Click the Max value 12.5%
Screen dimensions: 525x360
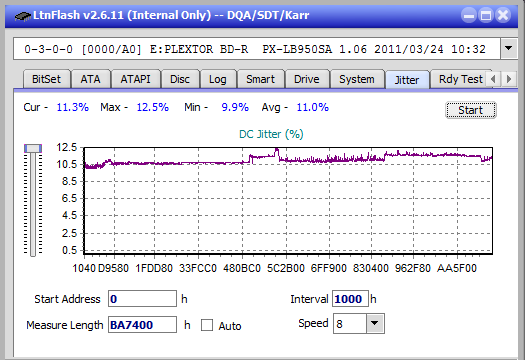[x=152, y=107]
